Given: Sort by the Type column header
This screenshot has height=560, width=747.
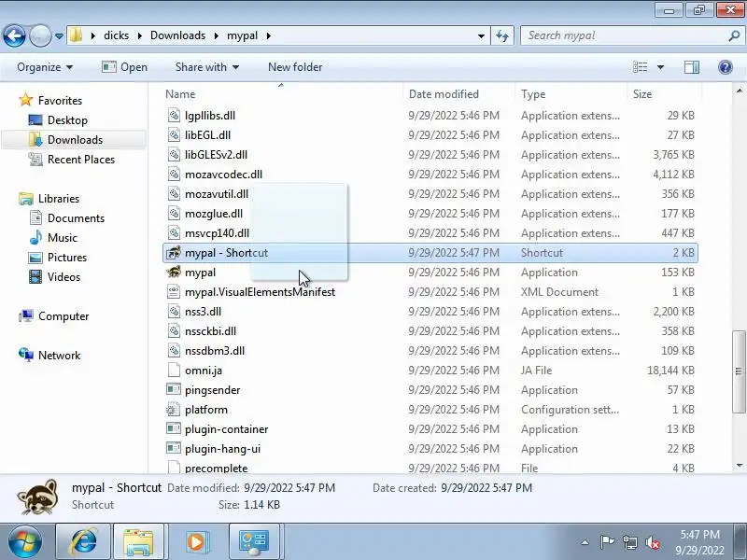Looking at the screenshot, I should click(533, 94).
